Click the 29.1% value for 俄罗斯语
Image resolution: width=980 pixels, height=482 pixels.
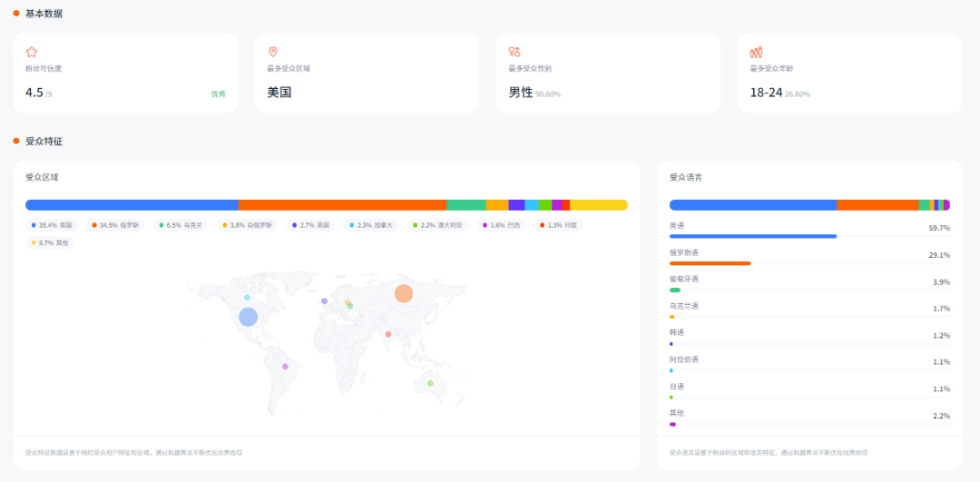[939, 255]
